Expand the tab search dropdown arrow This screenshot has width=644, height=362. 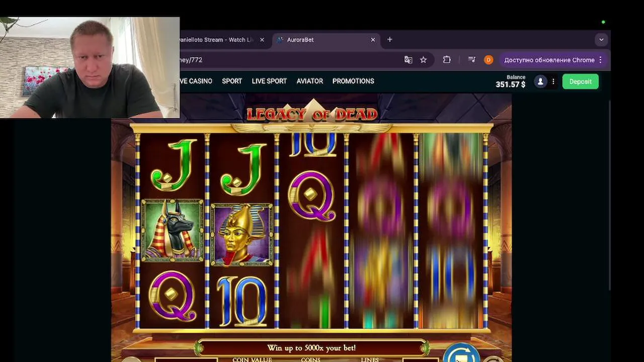[601, 40]
